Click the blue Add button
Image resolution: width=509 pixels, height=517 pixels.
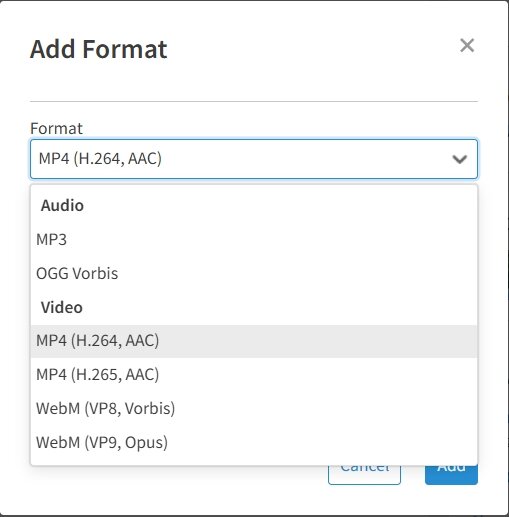click(x=451, y=475)
